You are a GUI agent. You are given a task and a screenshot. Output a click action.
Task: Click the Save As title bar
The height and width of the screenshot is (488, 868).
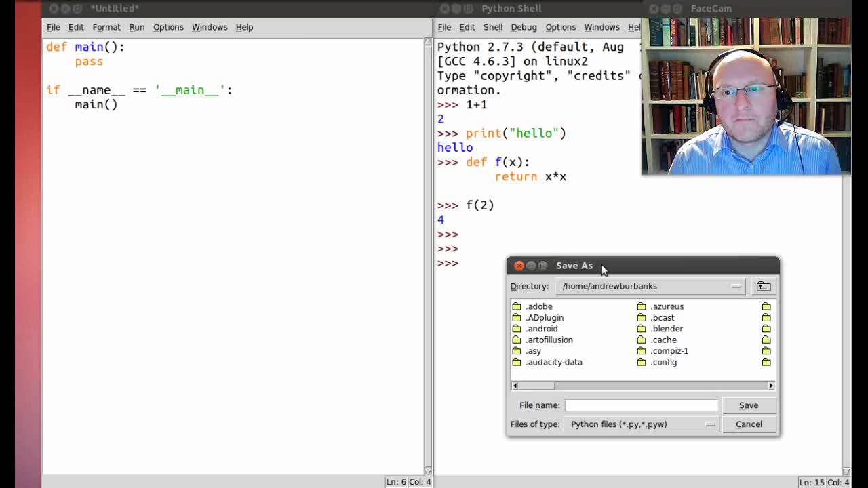tap(643, 266)
